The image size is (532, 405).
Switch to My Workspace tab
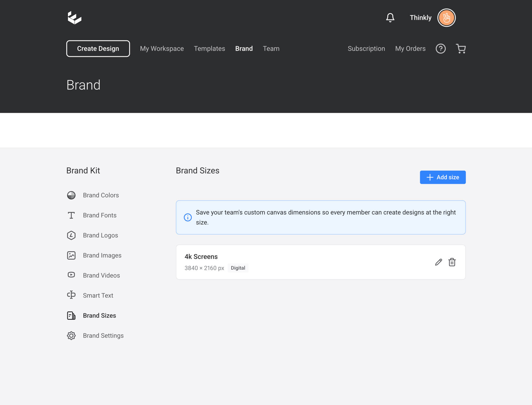tap(162, 48)
